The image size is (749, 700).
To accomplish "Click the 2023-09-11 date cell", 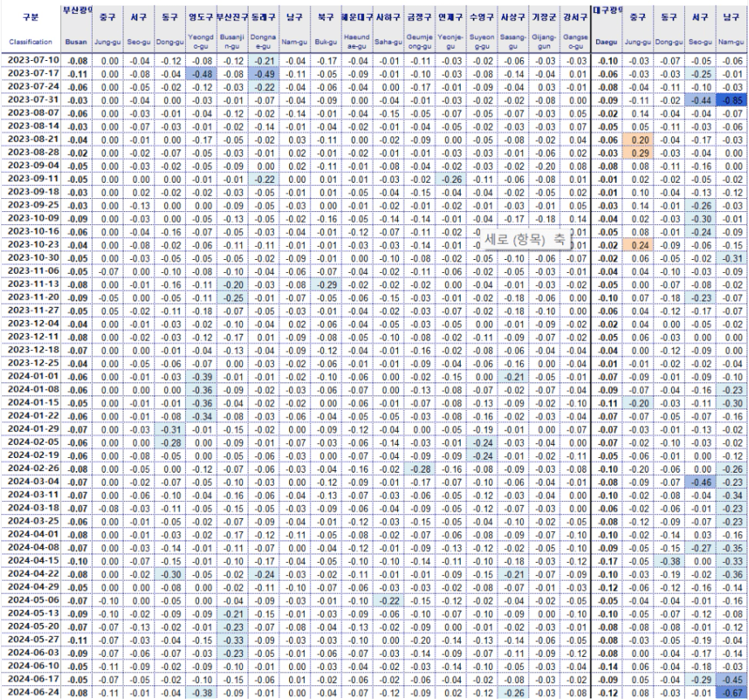I will pyautogui.click(x=33, y=179).
